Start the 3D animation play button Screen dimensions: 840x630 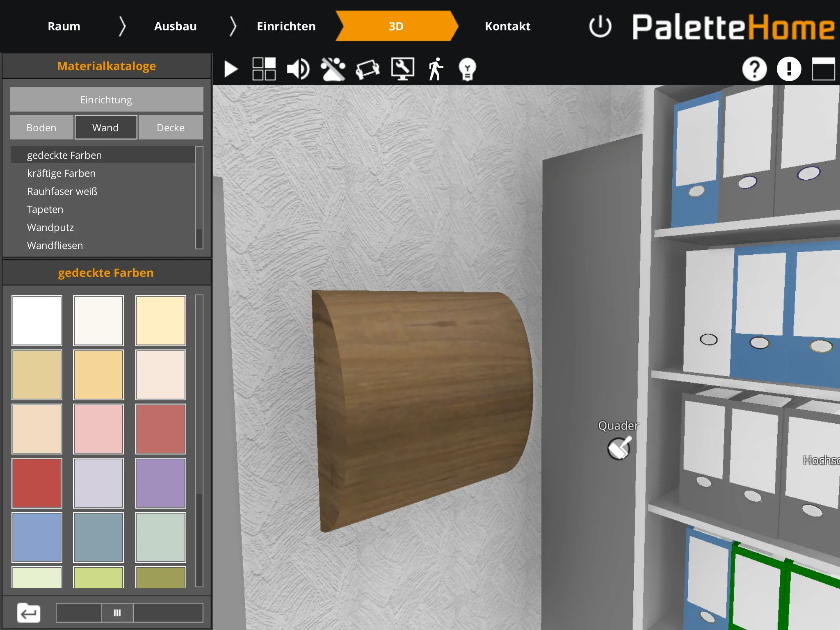231,69
